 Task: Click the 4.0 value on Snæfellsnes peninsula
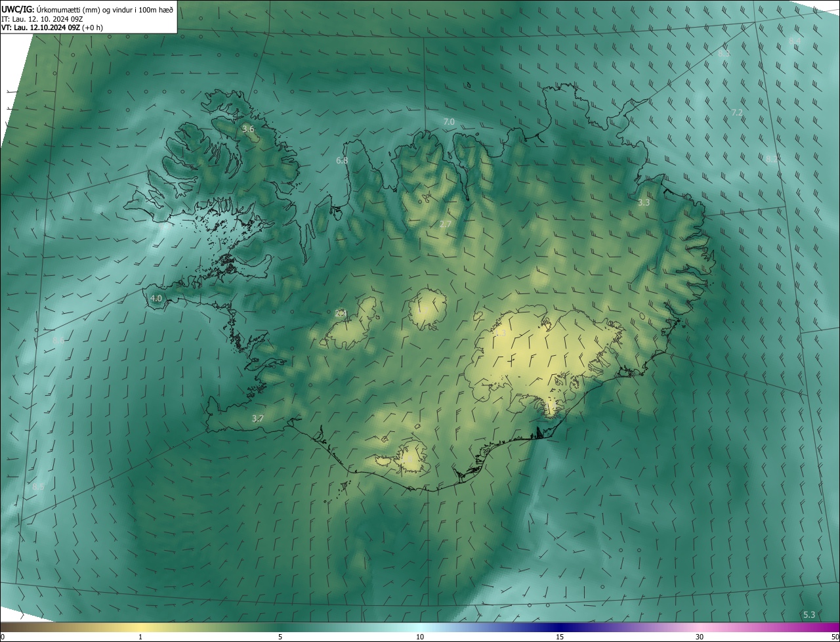(x=156, y=298)
